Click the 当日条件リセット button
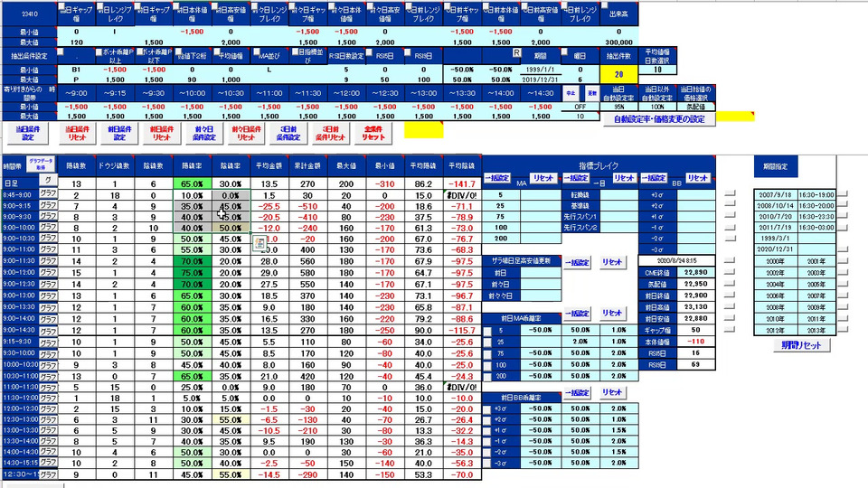This screenshot has height=488, width=868. (x=78, y=133)
